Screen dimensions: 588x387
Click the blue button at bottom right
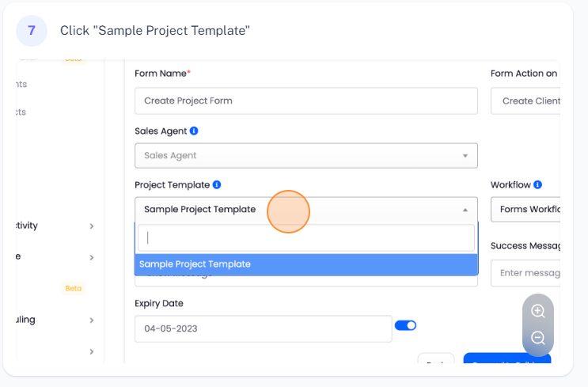point(506,360)
